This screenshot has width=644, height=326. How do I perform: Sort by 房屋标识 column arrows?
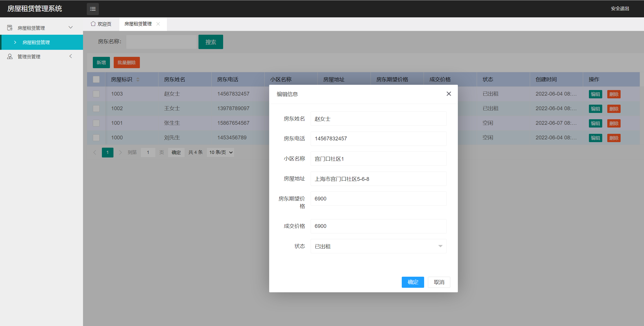pyautogui.click(x=138, y=79)
